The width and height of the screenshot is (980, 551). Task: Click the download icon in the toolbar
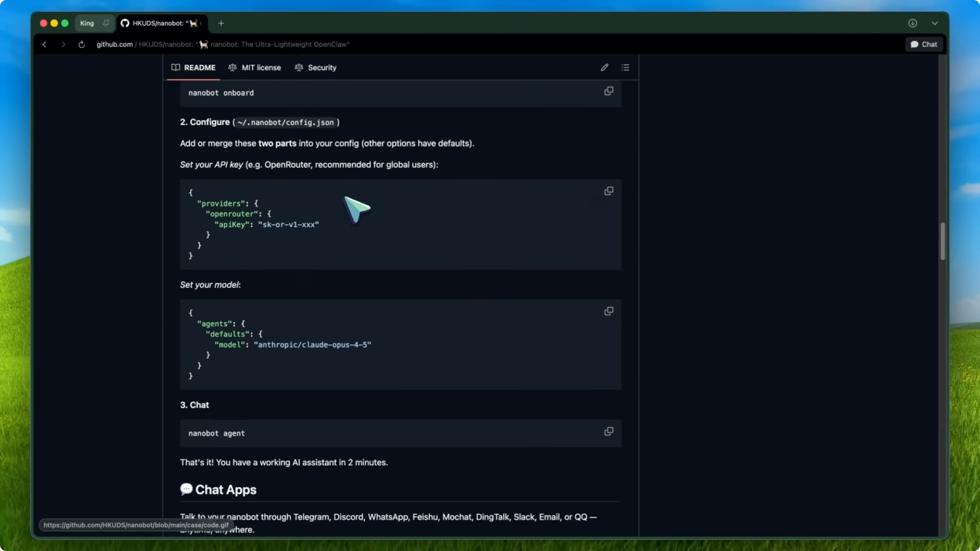913,23
